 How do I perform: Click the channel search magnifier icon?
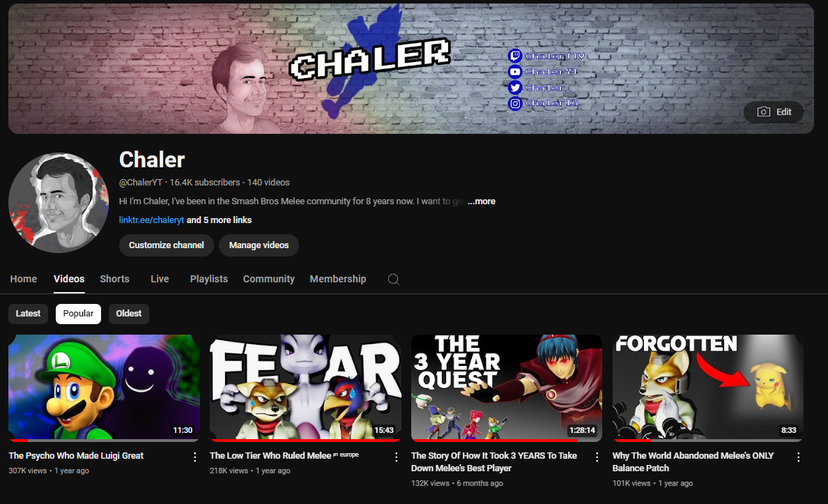pyautogui.click(x=393, y=279)
